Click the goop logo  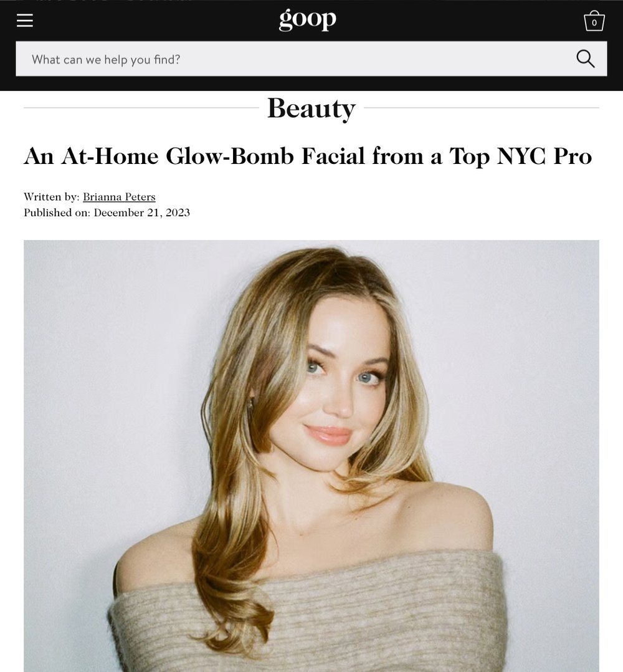click(x=307, y=19)
